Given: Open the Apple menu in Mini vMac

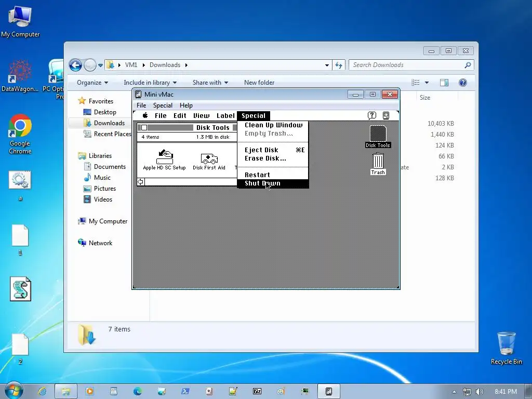Looking at the screenshot, I should coord(145,115).
